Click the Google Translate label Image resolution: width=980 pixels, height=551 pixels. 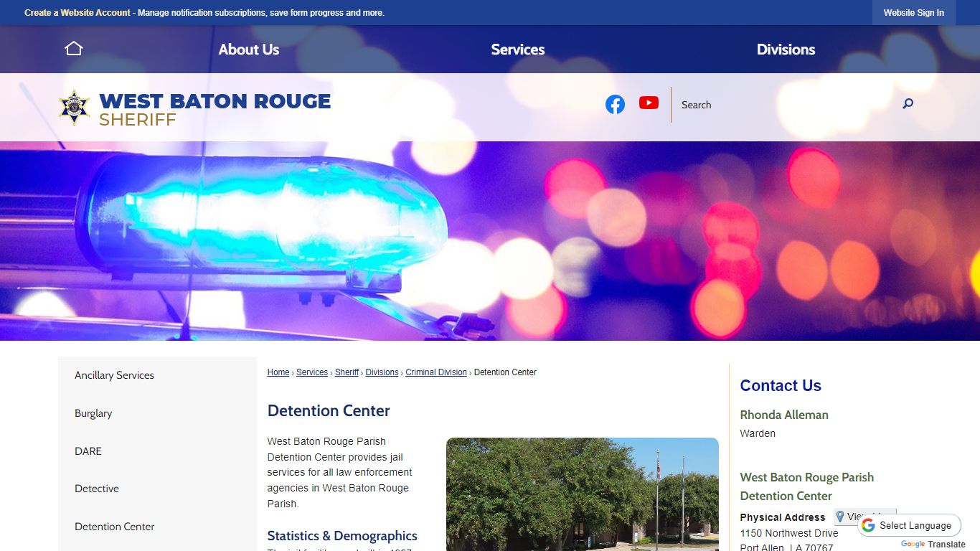933,545
